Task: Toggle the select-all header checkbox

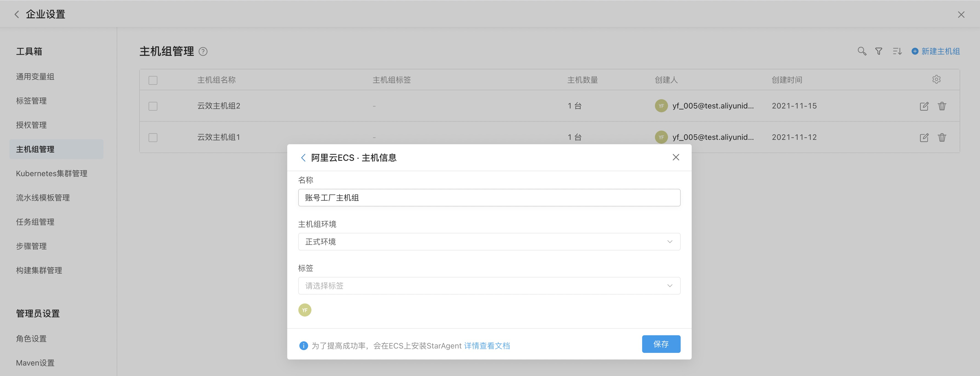Action: click(x=153, y=80)
